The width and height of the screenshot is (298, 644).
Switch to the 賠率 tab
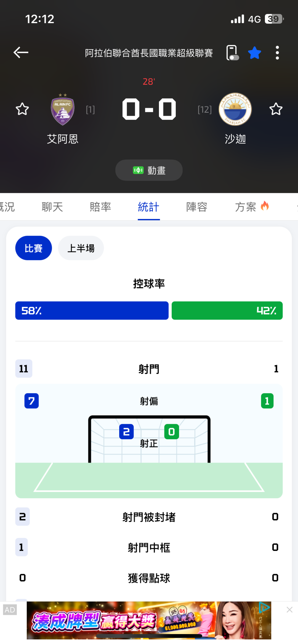click(100, 207)
